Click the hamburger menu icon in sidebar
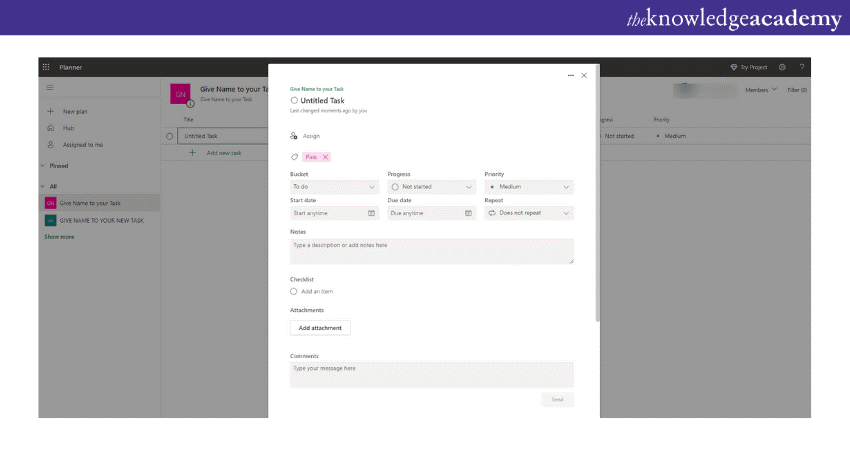The height and width of the screenshot is (450, 850). click(x=50, y=89)
